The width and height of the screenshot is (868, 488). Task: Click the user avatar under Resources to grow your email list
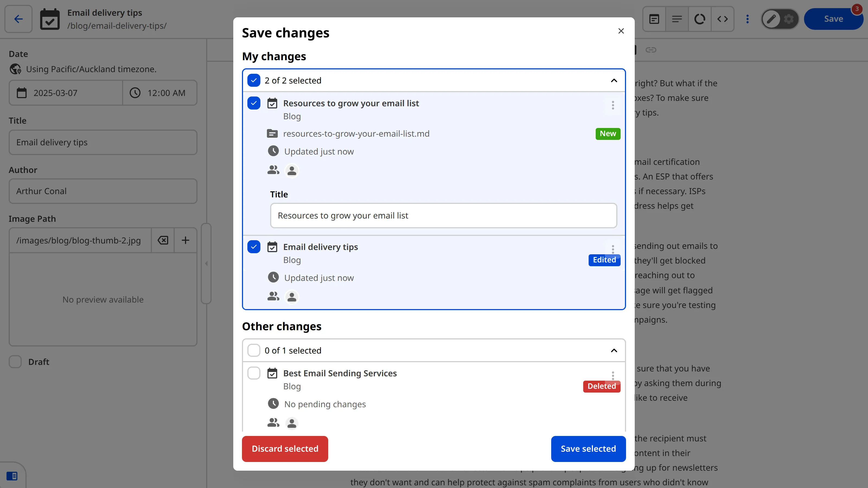pyautogui.click(x=292, y=171)
